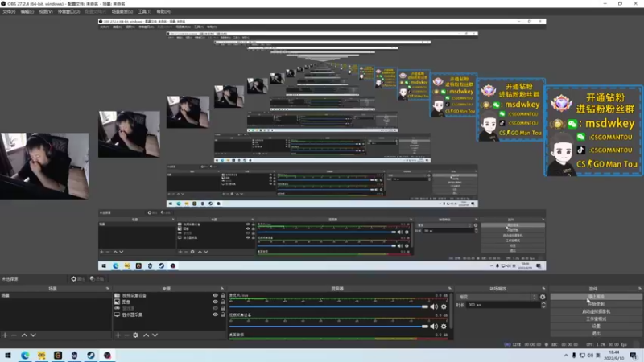
Task: Select 图像 source row
Action: (x=169, y=302)
